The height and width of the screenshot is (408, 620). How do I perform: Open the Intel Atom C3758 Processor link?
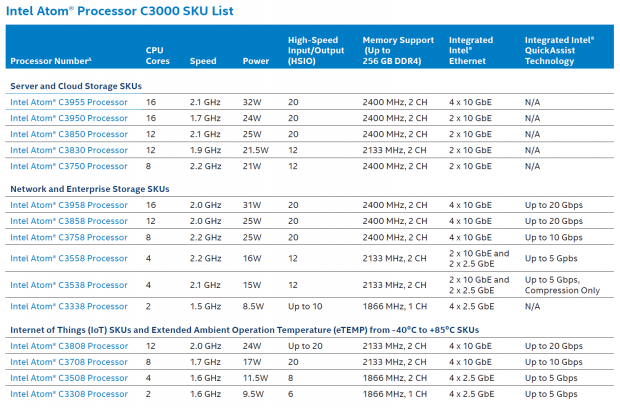click(x=69, y=238)
